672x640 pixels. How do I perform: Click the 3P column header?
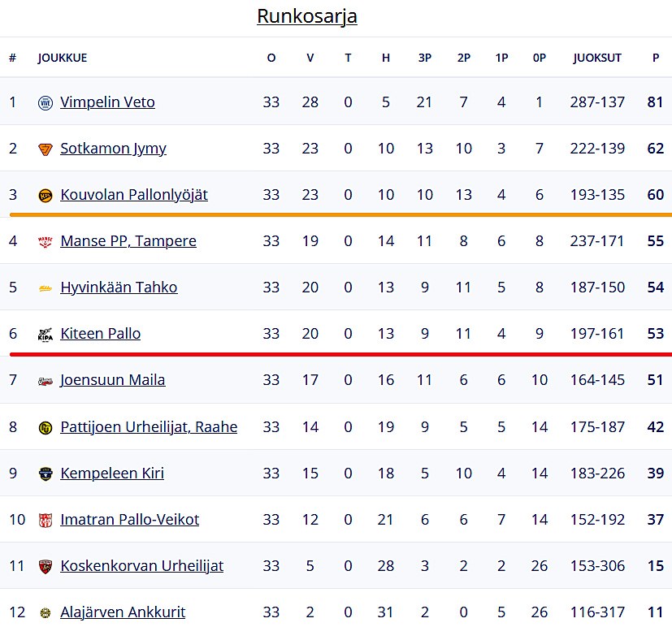click(425, 58)
